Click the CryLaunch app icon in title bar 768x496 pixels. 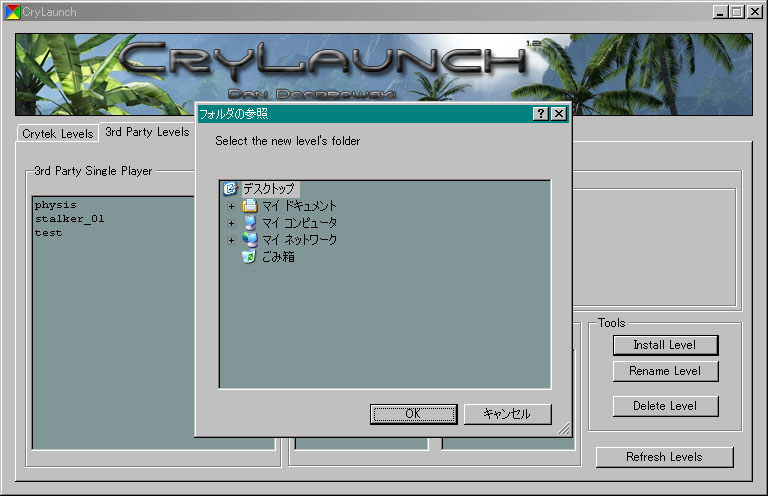[x=12, y=12]
